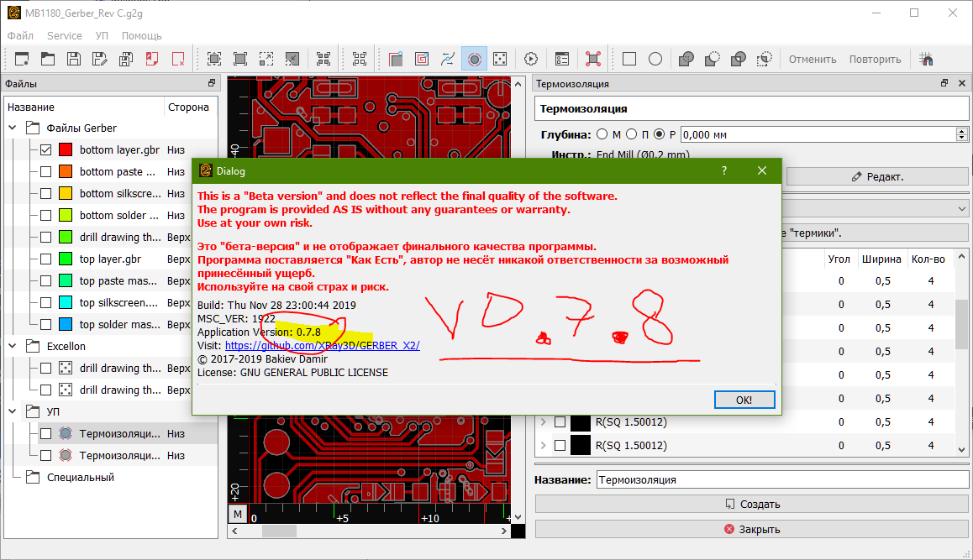Select the circle shape tool
Viewport: 973px width, 560px height.
pos(655,59)
